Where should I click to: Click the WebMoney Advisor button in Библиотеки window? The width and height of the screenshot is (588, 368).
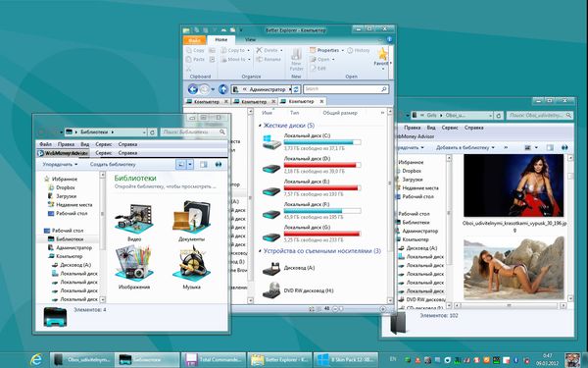point(63,153)
